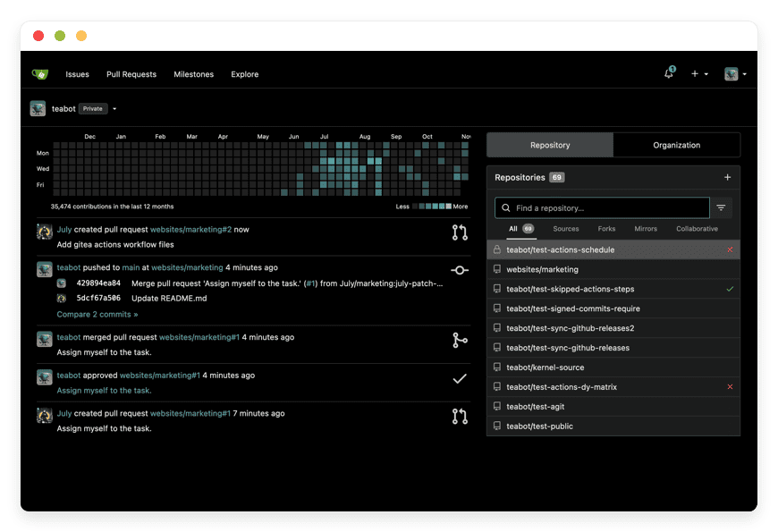The image size is (778, 532).
Task: Click the Find a repository search field
Action: (602, 208)
